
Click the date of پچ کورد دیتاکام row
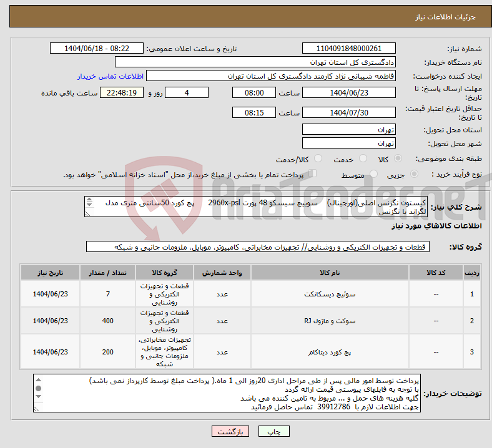click(x=50, y=352)
